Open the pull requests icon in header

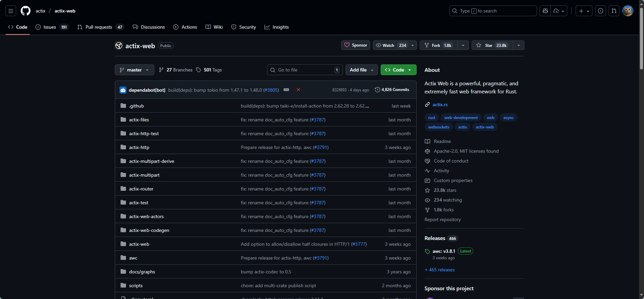pos(614,11)
